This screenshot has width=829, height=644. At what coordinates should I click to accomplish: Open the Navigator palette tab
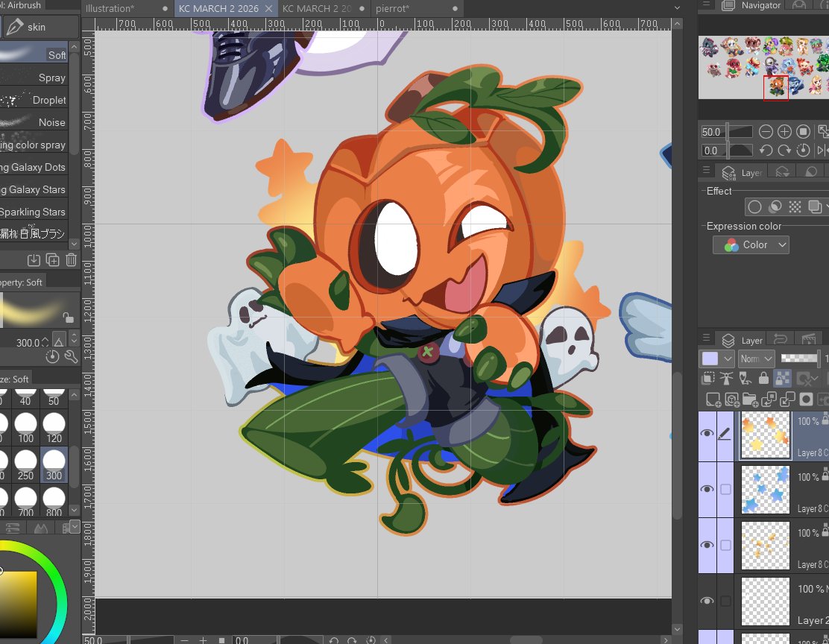(x=751, y=5)
